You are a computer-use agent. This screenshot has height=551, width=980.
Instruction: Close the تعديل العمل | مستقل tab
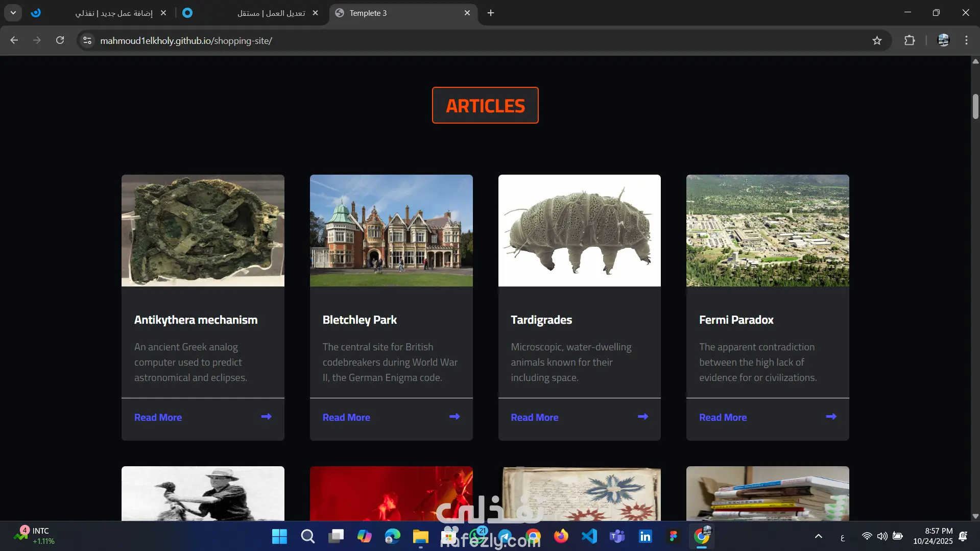pyautogui.click(x=315, y=13)
